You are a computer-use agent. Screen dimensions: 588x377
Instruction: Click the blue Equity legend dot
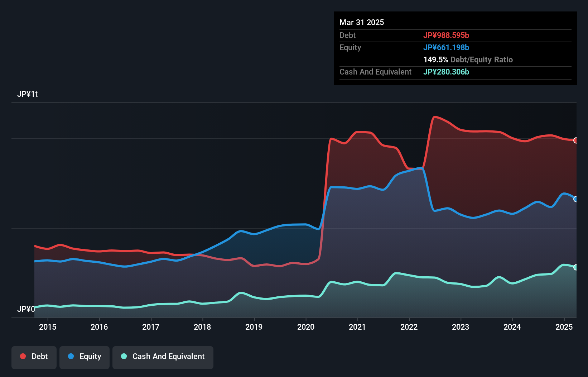click(x=71, y=356)
